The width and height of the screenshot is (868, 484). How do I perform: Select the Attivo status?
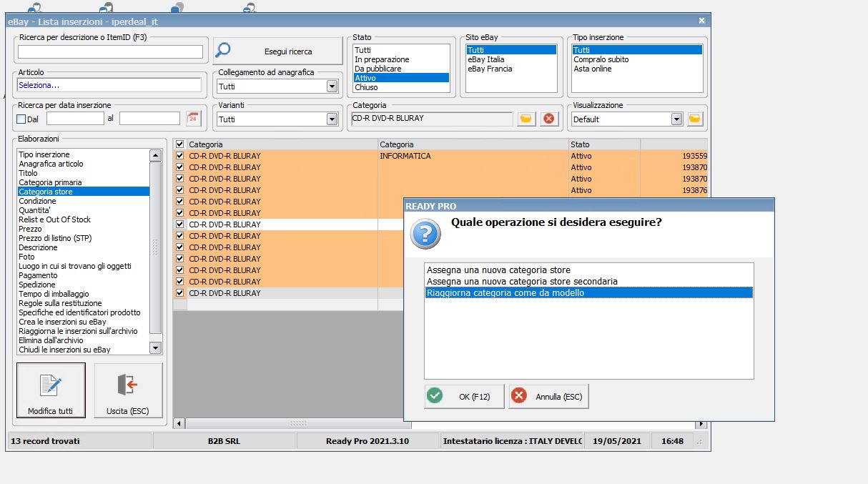401,78
